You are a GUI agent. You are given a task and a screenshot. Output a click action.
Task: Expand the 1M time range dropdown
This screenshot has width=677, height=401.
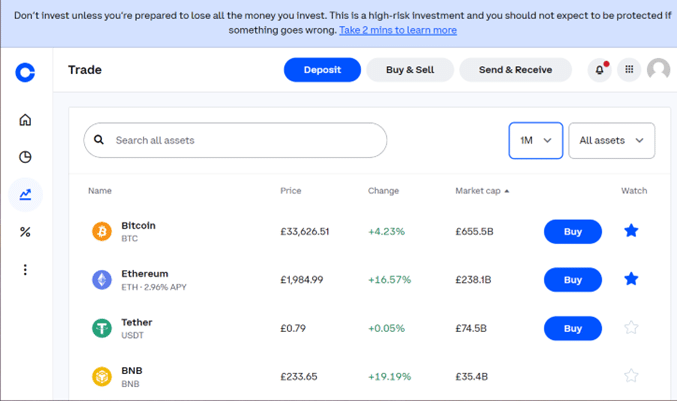536,140
